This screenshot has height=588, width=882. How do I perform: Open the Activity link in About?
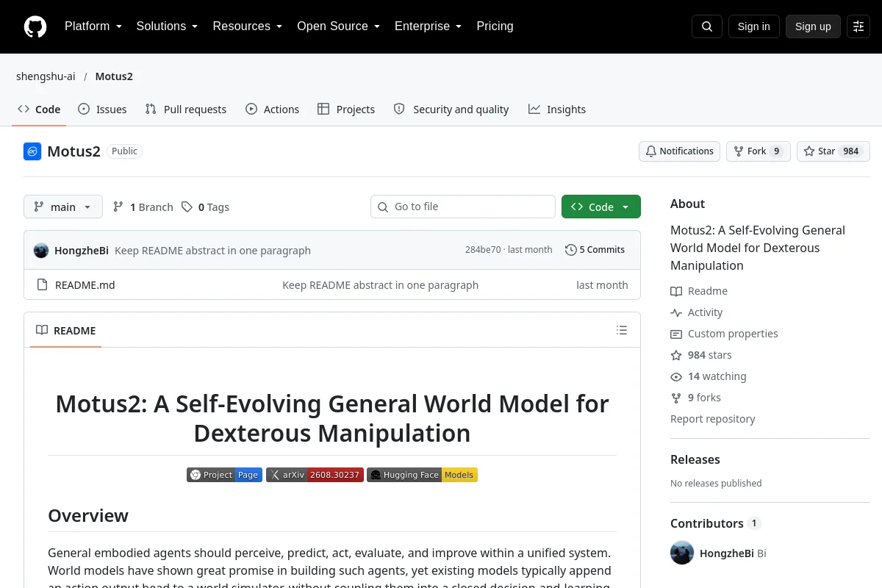click(696, 312)
